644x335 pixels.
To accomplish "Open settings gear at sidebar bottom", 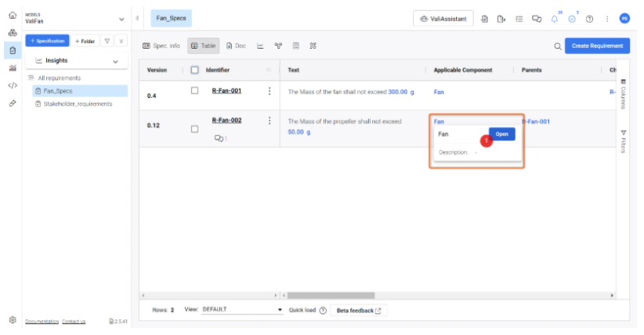I will 13,320.
